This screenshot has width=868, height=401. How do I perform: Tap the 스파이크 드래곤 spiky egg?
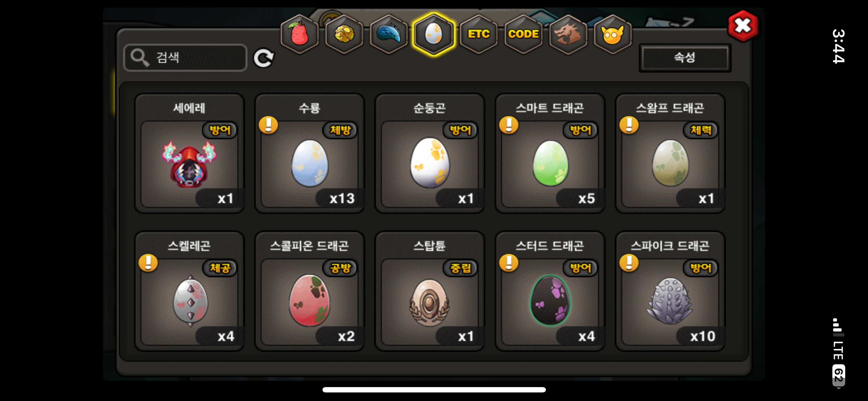670,291
